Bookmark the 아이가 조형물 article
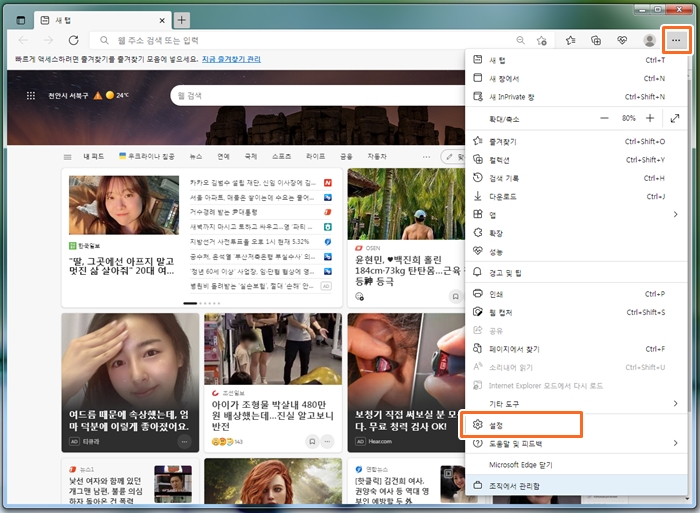Image resolution: width=700 pixels, height=513 pixels. coord(312,442)
